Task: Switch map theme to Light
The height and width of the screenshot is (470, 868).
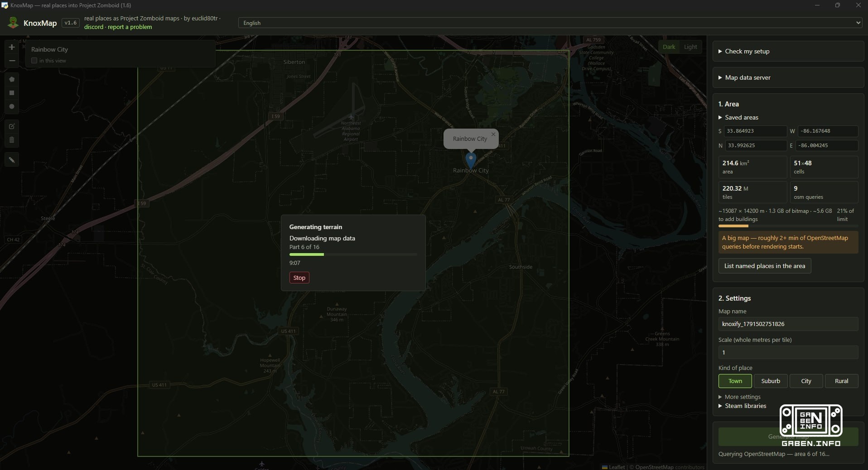Action: pyautogui.click(x=690, y=47)
